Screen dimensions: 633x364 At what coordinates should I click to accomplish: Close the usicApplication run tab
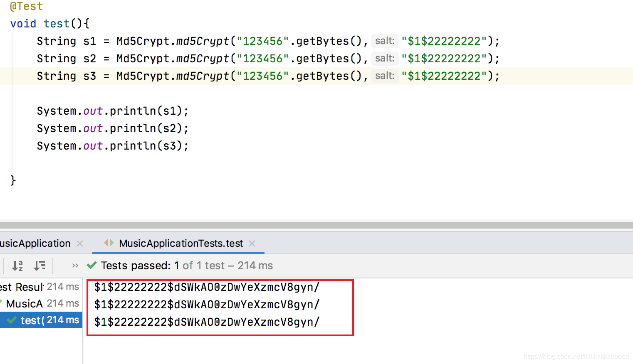tap(80, 243)
